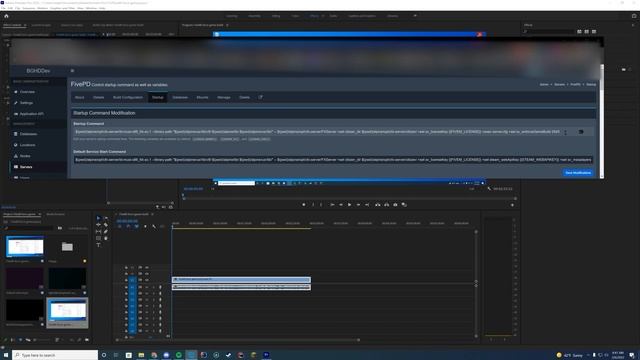Screen dimensions: 640x360
Task: Toggle Linked Selection in timeline header
Action: (x=136, y=227)
